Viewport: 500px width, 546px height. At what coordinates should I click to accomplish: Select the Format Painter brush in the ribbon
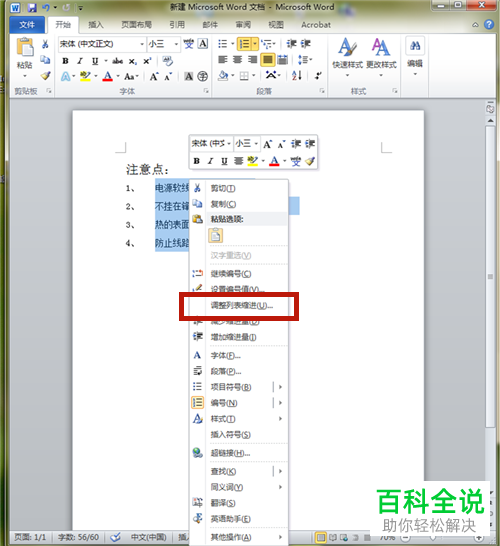tap(45, 75)
